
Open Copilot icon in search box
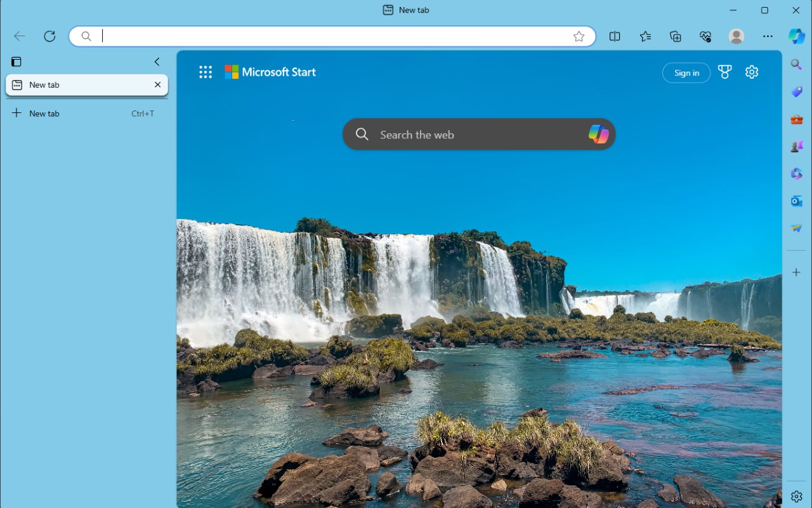click(x=598, y=134)
